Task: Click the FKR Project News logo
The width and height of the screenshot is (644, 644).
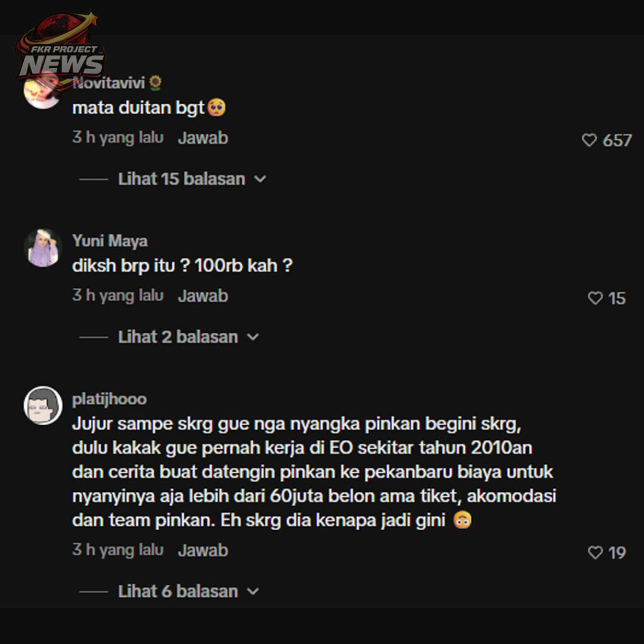Action: (x=60, y=46)
